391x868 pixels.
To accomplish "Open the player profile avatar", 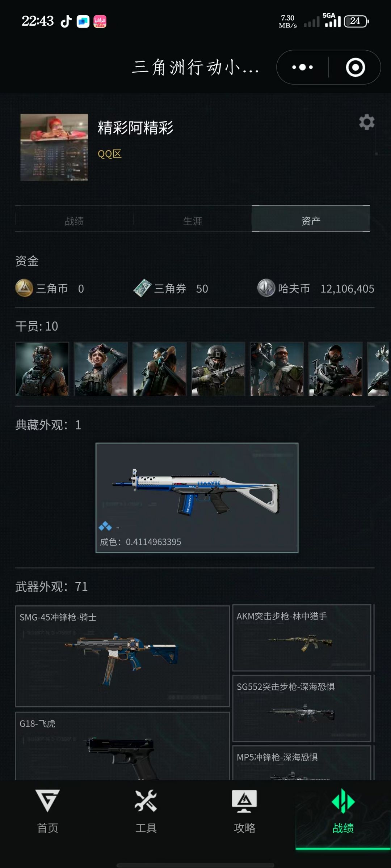I will click(54, 147).
